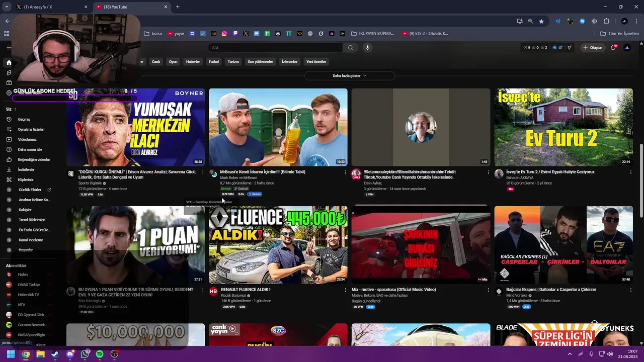Select the Oyun filter chip
This screenshot has height=362, width=644.
[x=173, y=61]
